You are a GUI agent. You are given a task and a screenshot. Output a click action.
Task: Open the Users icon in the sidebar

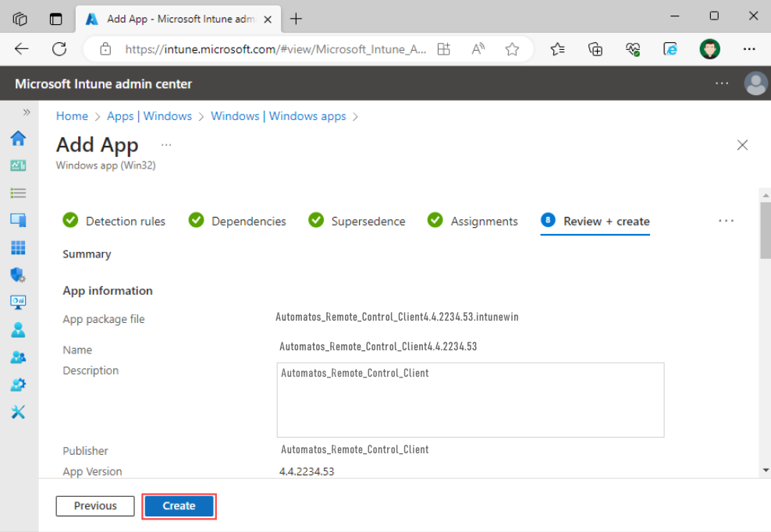coord(18,329)
